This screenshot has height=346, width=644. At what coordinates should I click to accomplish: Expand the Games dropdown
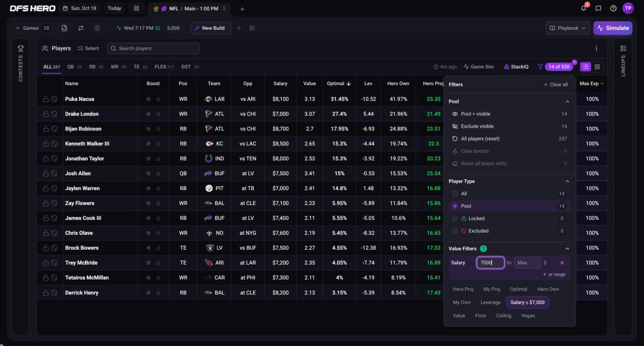pyautogui.click(x=32, y=28)
